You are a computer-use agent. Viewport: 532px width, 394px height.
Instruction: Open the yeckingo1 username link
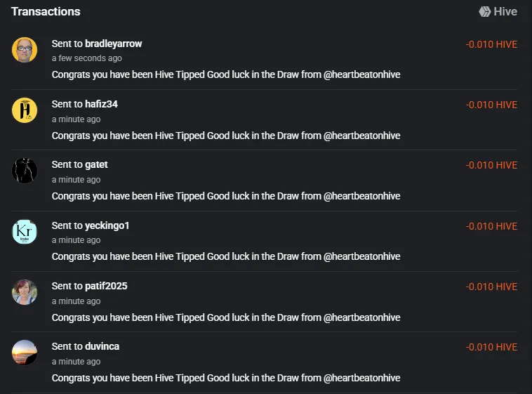(x=107, y=225)
